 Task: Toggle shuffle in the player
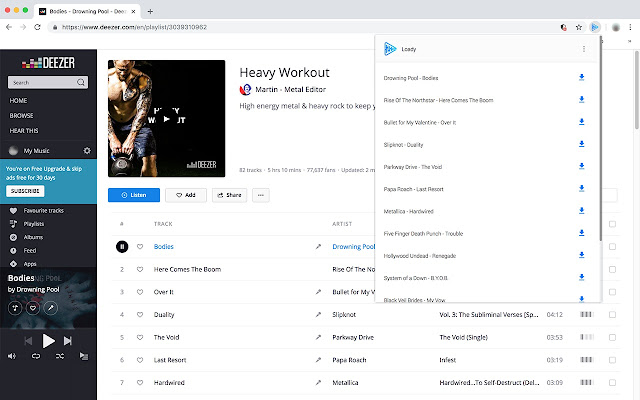point(60,356)
